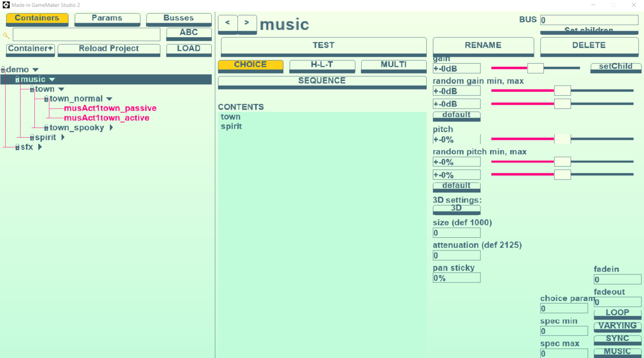Select SEQUENCE container mode
This screenshot has height=358, width=644.
[x=322, y=82]
